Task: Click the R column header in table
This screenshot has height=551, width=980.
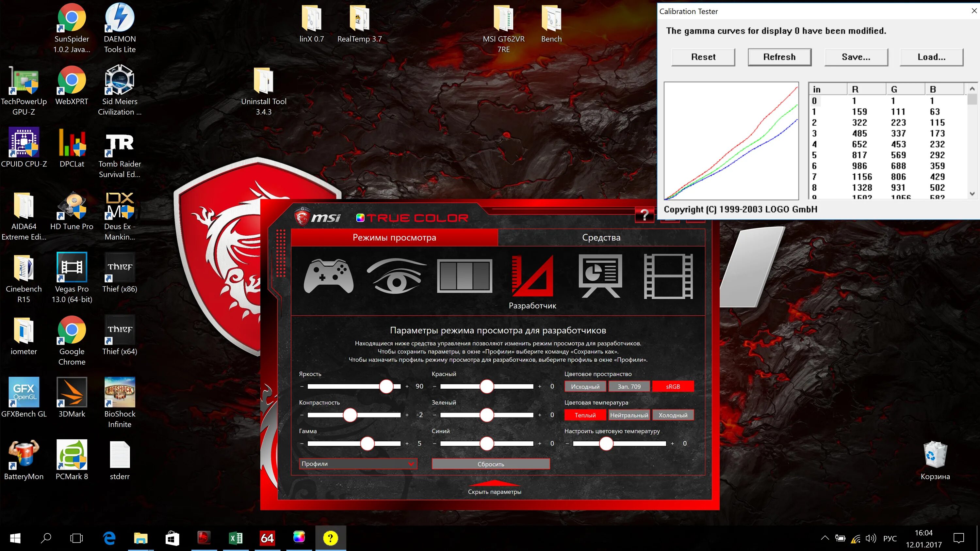Action: tap(867, 89)
